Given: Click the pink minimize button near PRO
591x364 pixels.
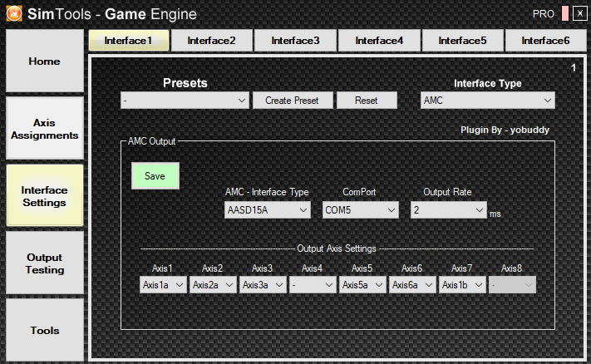Looking at the screenshot, I should (x=565, y=14).
